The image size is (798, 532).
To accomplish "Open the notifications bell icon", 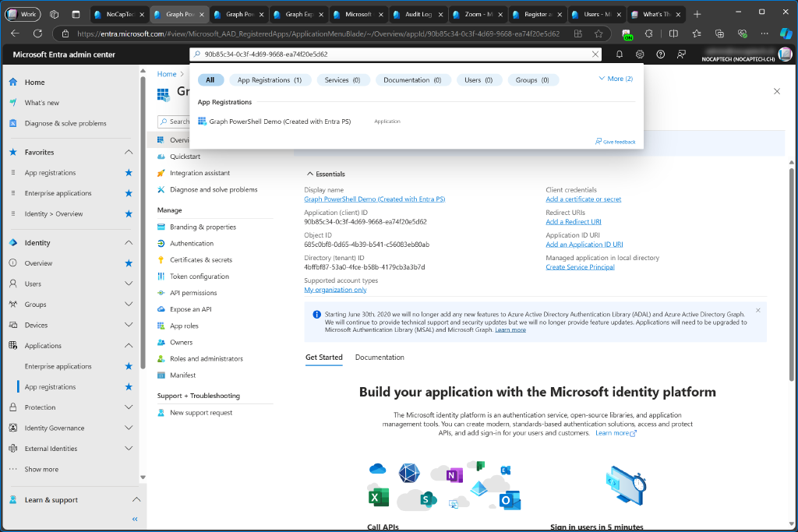I will (620, 55).
